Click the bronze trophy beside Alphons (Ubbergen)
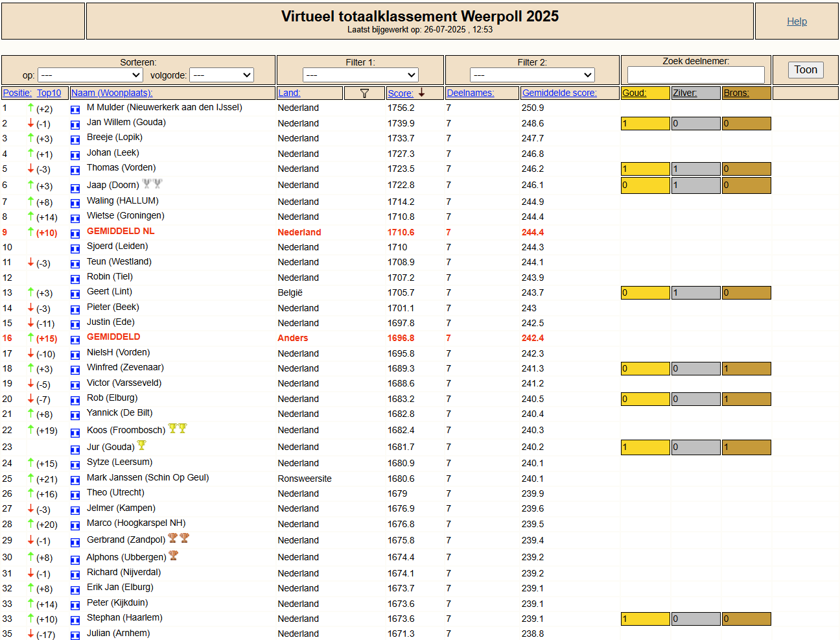The width and height of the screenshot is (840, 640). click(x=173, y=556)
